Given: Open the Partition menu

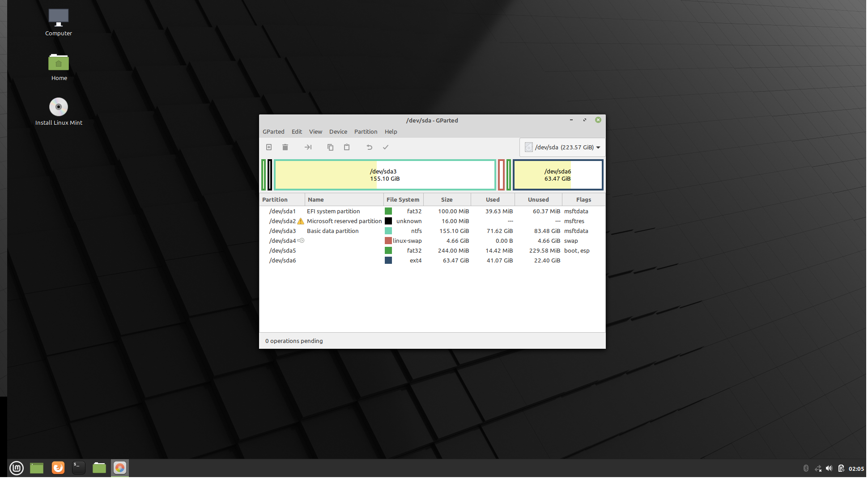Looking at the screenshot, I should (366, 131).
